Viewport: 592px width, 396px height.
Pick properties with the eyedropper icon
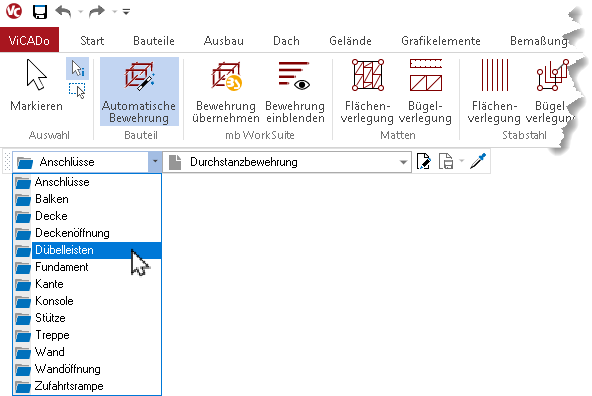478,161
